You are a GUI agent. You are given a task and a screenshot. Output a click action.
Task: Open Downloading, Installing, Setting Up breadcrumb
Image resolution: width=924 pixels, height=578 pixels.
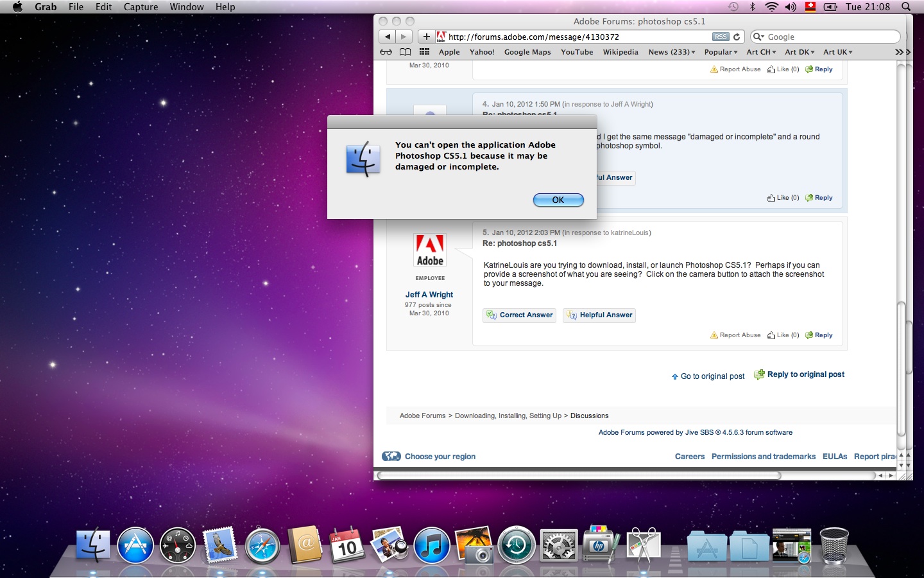(508, 416)
